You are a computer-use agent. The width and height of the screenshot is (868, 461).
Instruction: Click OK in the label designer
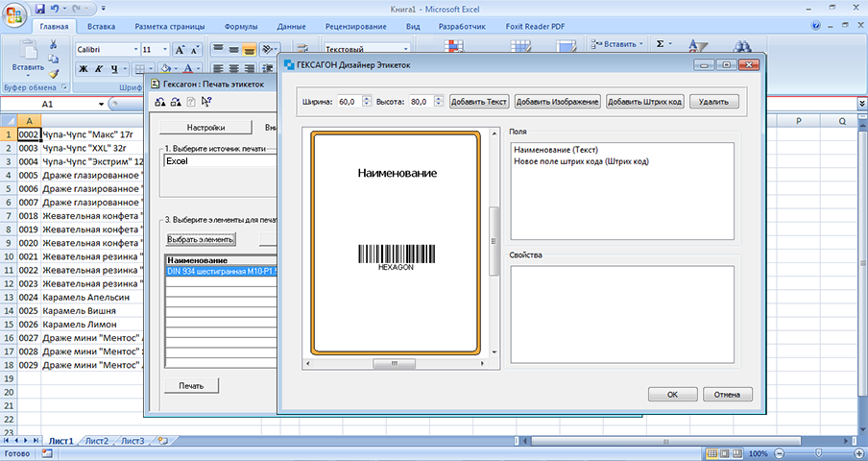coord(672,394)
